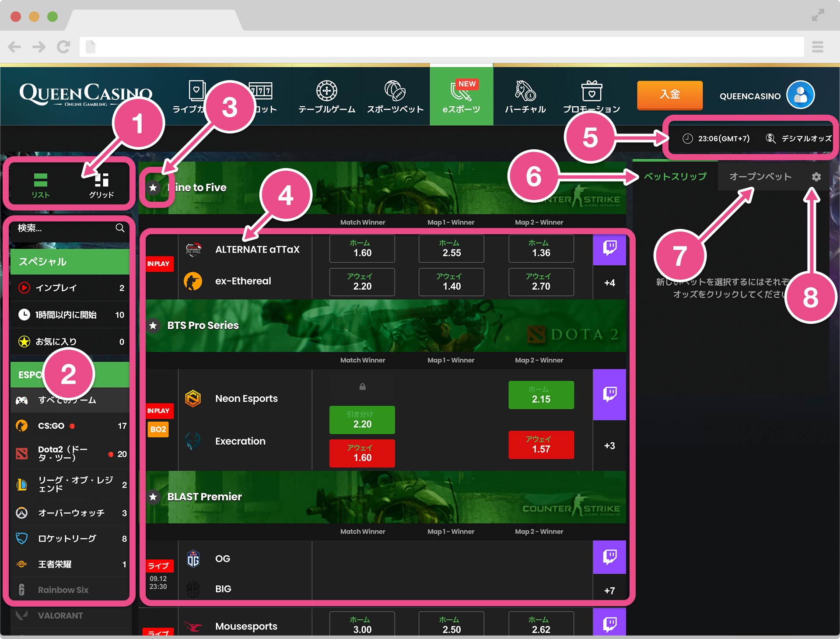The image size is (840, 639).
Task: Click the search magnifier icon
Action: (120, 228)
